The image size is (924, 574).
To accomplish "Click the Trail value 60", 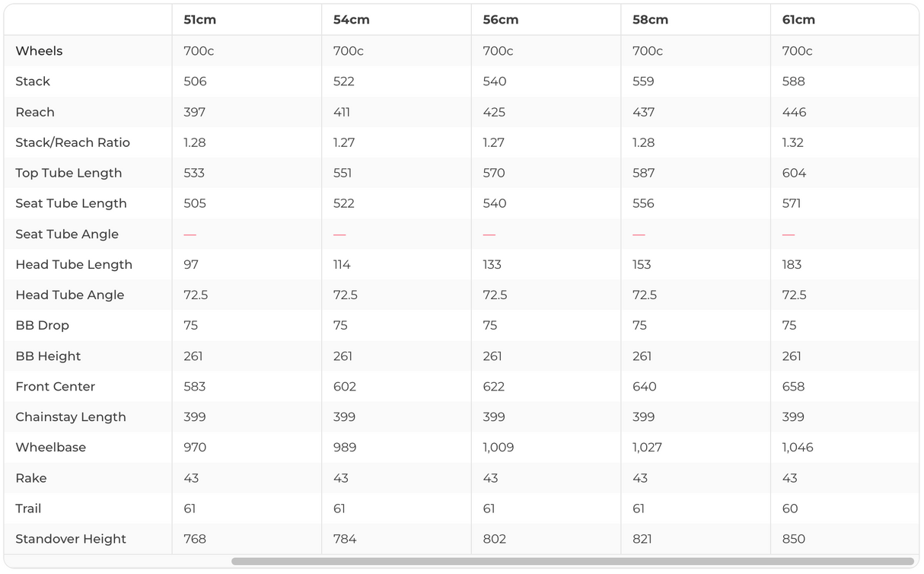I will click(790, 508).
